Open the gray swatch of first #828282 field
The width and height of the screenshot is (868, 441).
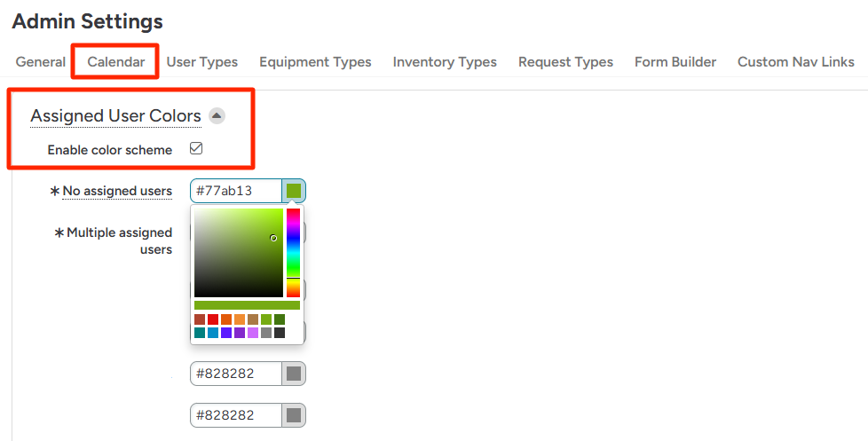click(294, 374)
